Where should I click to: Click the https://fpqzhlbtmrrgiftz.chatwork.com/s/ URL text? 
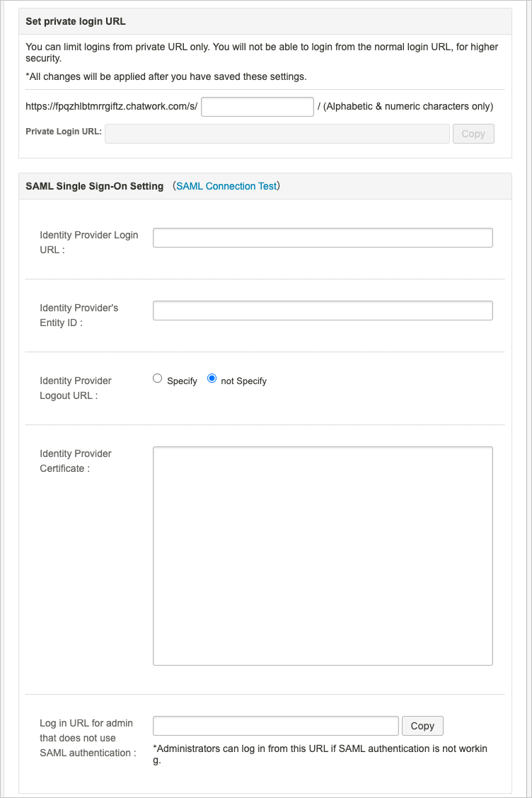[110, 106]
